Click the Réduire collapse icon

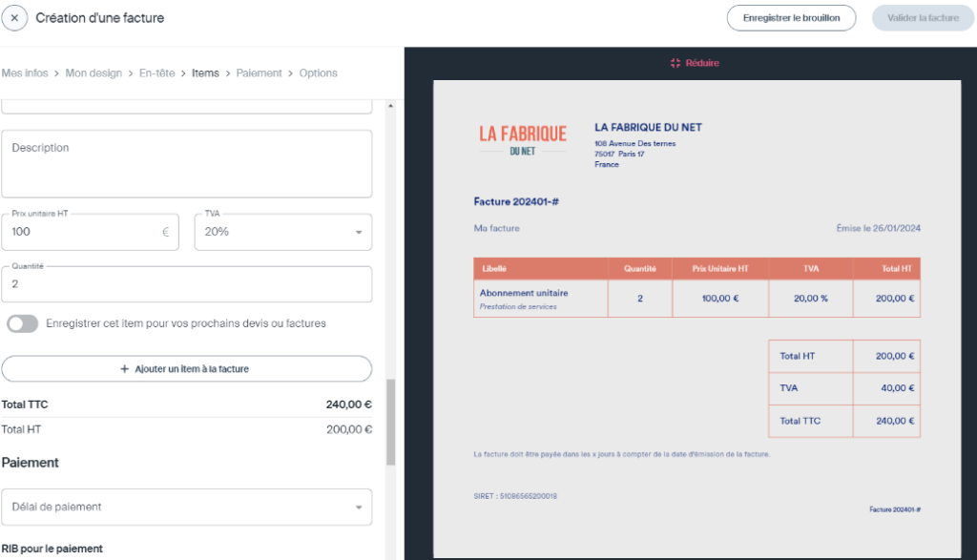coord(676,63)
